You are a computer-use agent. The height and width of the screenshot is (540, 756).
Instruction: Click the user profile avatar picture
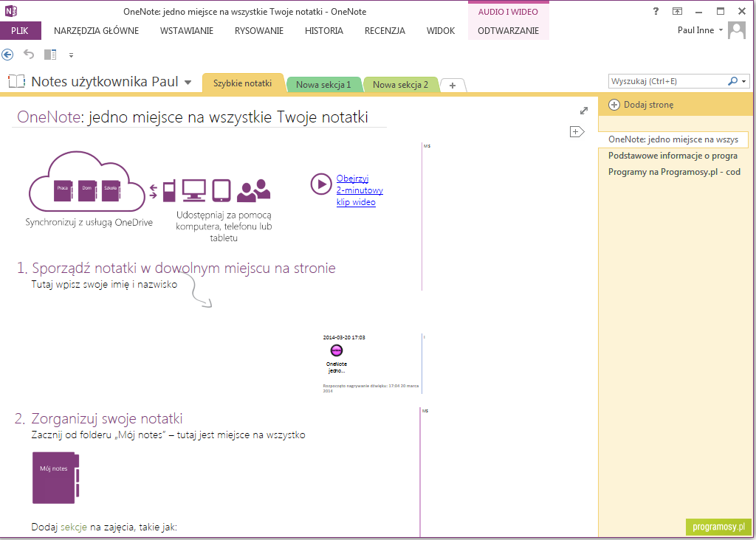click(737, 30)
